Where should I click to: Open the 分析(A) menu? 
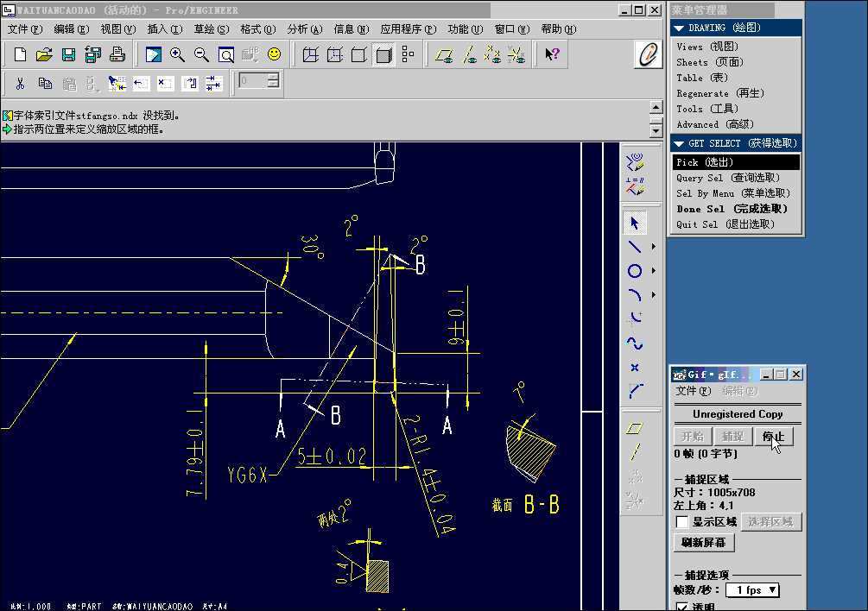[x=305, y=29]
